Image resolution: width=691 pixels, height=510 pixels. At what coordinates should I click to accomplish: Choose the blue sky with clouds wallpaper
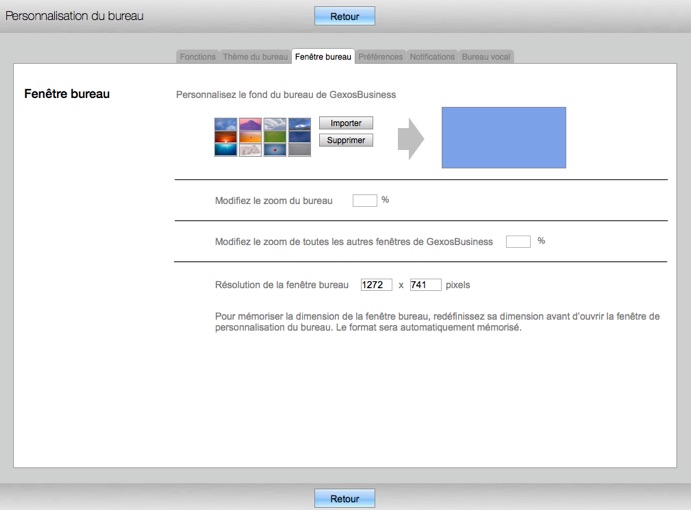point(226,124)
